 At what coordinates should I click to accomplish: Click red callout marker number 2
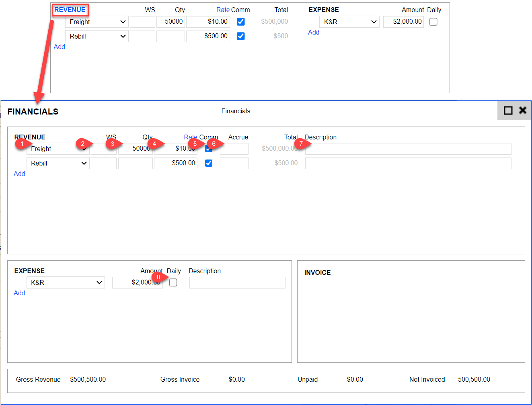(x=83, y=143)
